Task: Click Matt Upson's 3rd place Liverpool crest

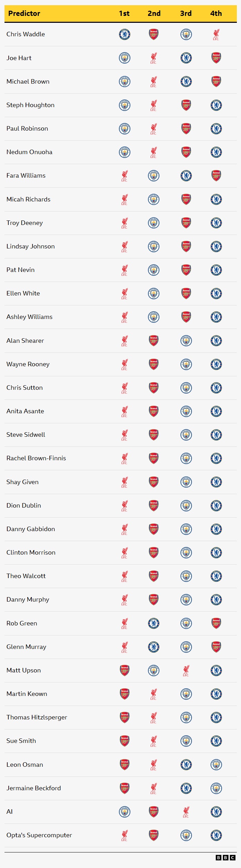Action: click(186, 670)
